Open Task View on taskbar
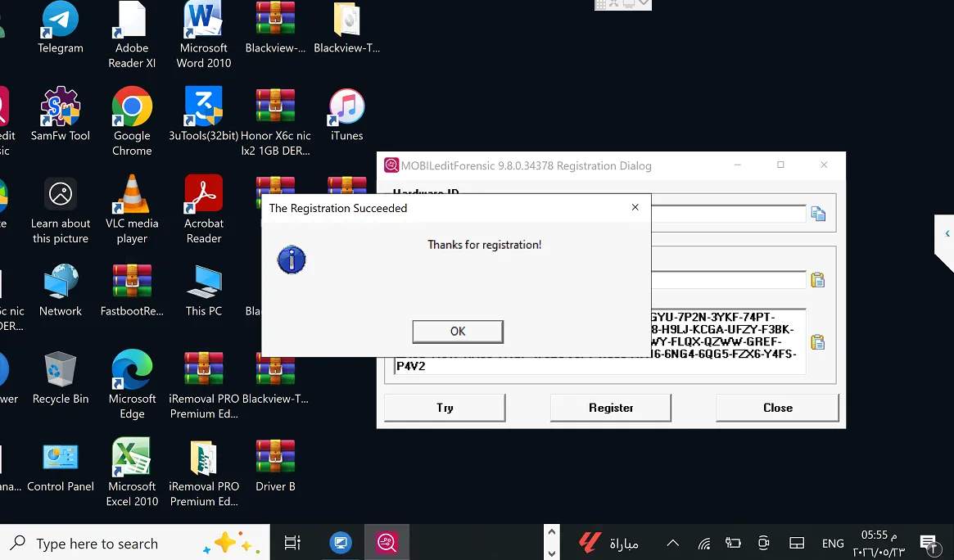The width and height of the screenshot is (954, 560). pos(292,542)
